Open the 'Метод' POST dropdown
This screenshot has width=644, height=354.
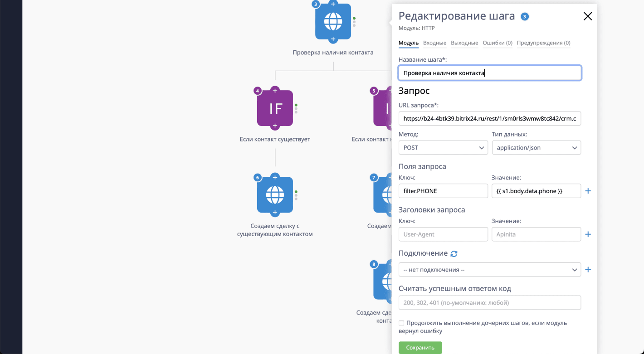pos(443,148)
